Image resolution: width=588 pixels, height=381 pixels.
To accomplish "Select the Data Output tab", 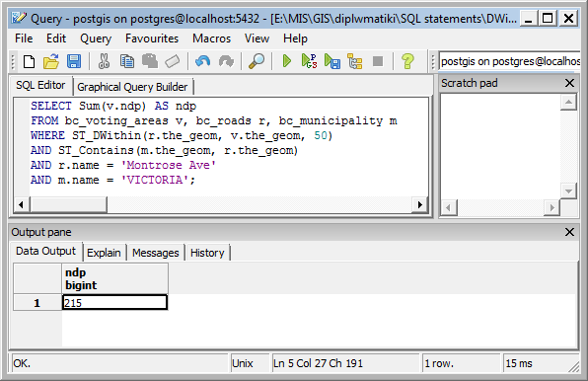I will (x=45, y=251).
